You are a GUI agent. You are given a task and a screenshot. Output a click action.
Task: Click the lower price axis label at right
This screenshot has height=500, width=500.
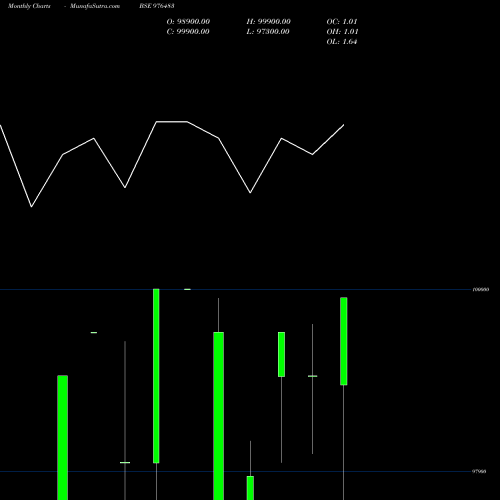tap(479, 471)
